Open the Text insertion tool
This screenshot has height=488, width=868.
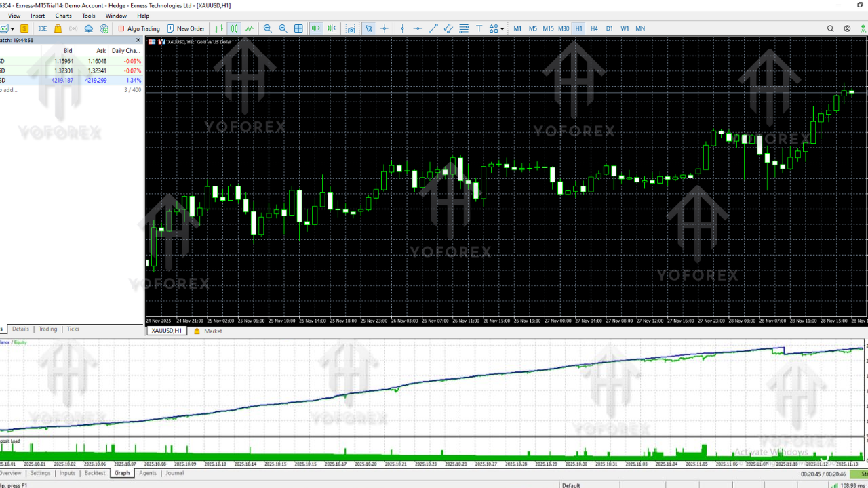click(x=479, y=28)
